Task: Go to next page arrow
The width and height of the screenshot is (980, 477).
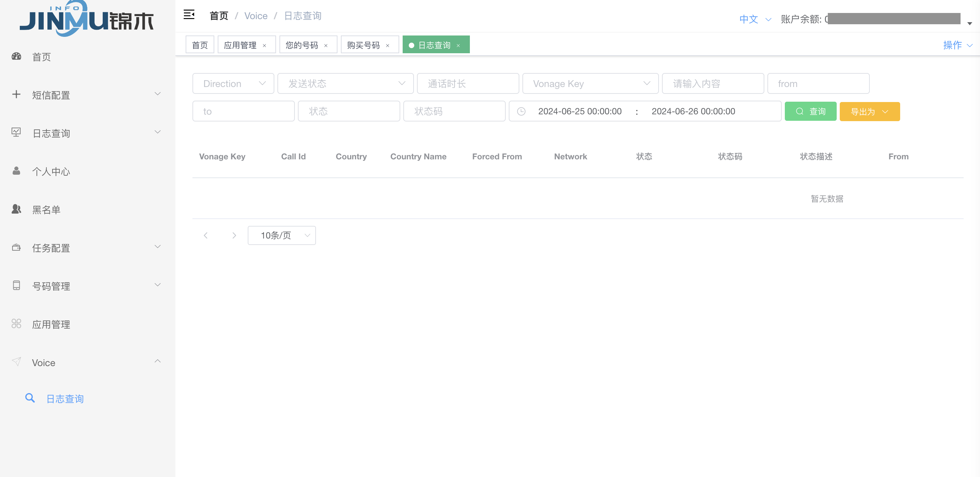Action: click(234, 235)
